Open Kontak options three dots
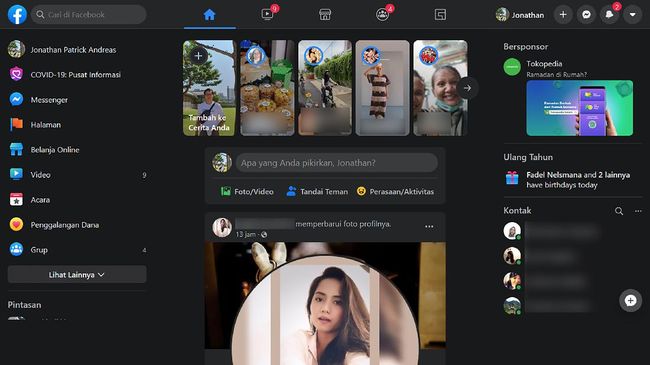 pyautogui.click(x=638, y=211)
